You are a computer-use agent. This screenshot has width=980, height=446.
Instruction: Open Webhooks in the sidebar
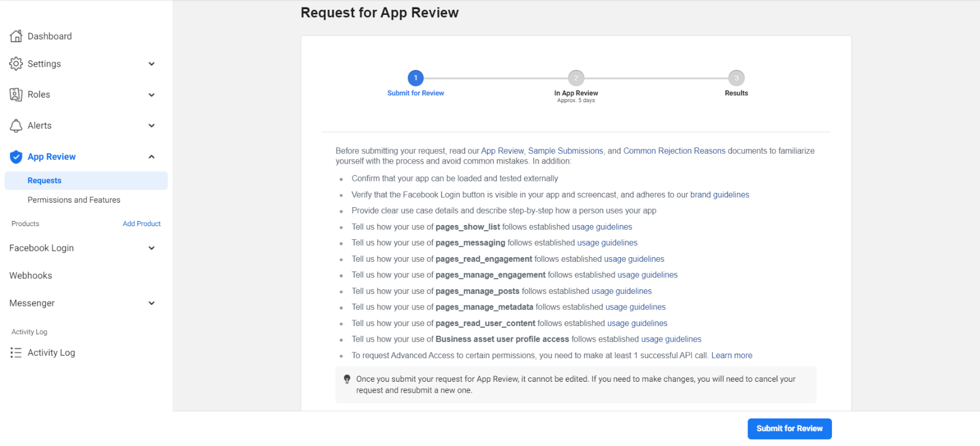[x=31, y=276]
